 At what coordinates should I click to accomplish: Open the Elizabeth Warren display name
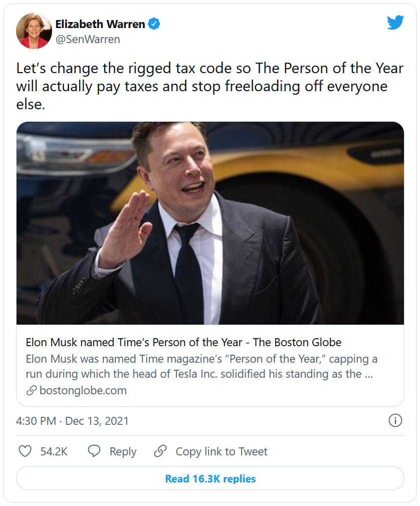[100, 24]
